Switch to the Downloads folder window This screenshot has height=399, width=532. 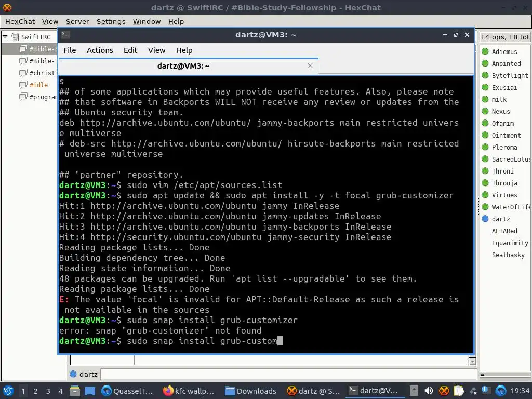pyautogui.click(x=251, y=391)
